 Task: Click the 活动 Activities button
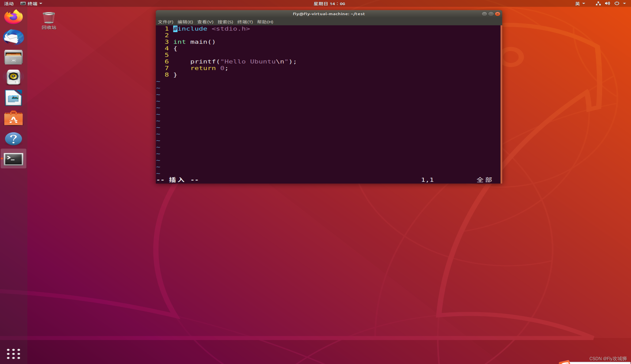9,3
